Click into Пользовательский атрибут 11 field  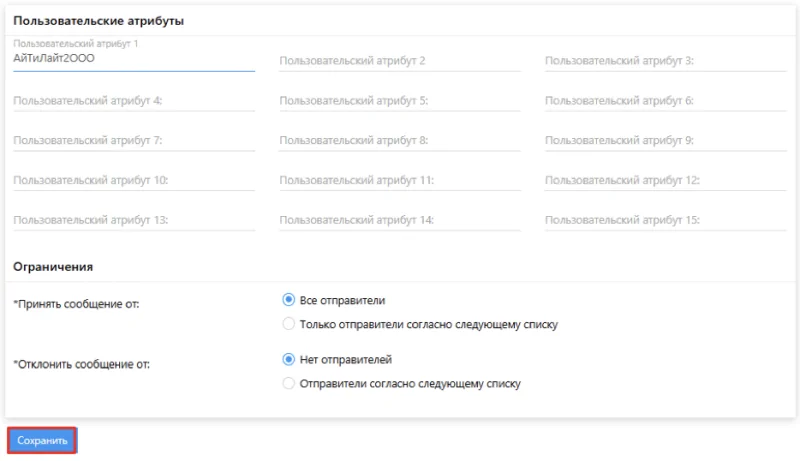(x=400, y=181)
